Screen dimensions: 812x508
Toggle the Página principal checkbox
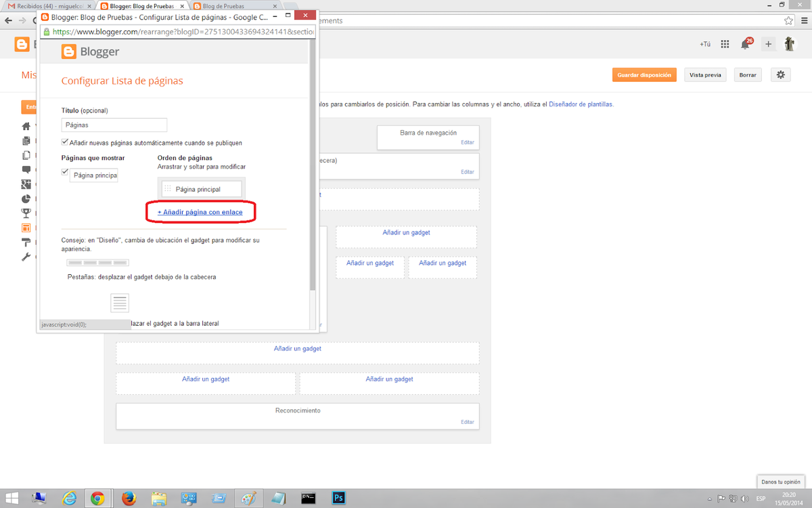tap(65, 173)
